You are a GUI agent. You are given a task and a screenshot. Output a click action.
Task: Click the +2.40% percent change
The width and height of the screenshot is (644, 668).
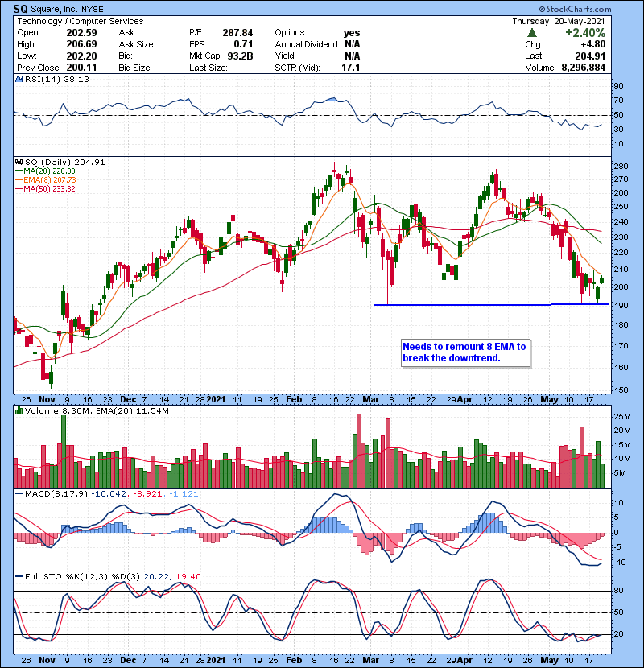coord(585,33)
